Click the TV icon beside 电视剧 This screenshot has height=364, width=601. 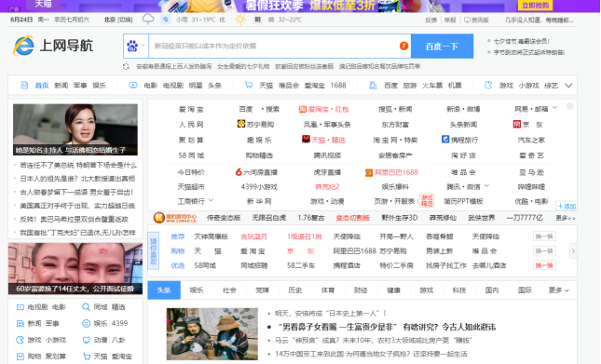coord(20,307)
